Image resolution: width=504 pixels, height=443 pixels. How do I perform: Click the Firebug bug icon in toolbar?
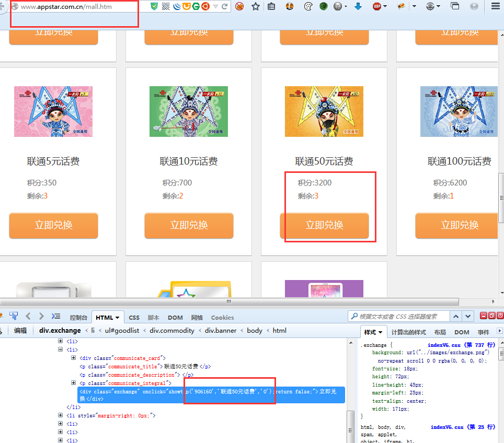(x=401, y=6)
